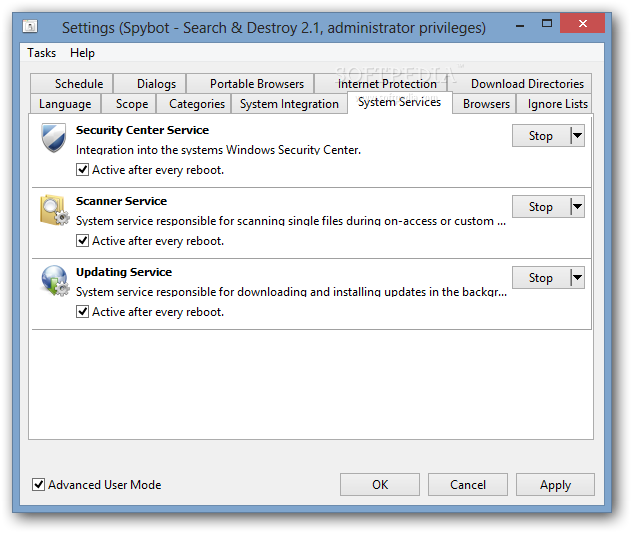
Task: Stop the Security Center Service
Action: tap(541, 135)
